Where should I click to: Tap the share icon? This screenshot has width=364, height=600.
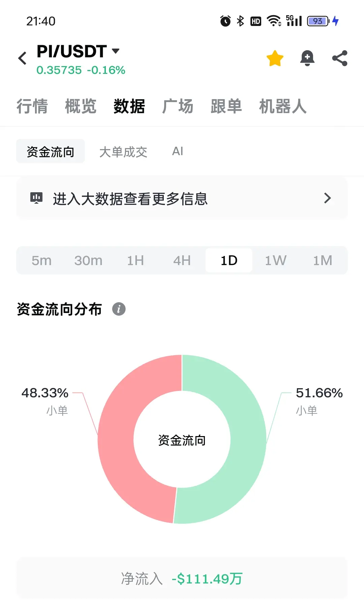(340, 58)
